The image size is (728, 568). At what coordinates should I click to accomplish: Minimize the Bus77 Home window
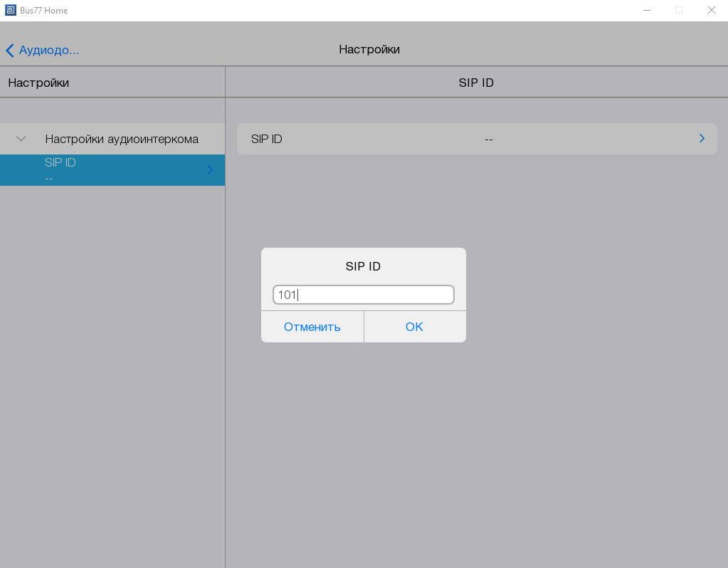click(647, 10)
